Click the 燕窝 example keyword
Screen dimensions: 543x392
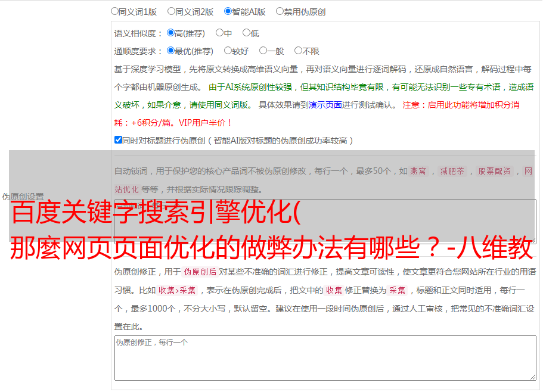click(418, 171)
